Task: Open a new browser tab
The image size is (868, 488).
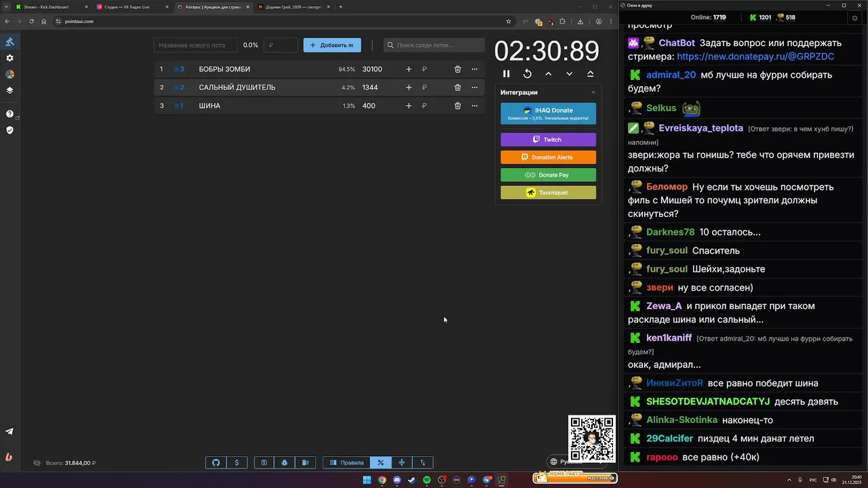Action: 340,7
